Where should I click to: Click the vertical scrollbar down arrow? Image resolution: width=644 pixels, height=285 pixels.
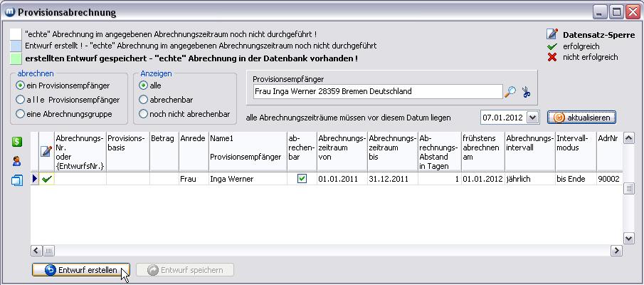628,239
